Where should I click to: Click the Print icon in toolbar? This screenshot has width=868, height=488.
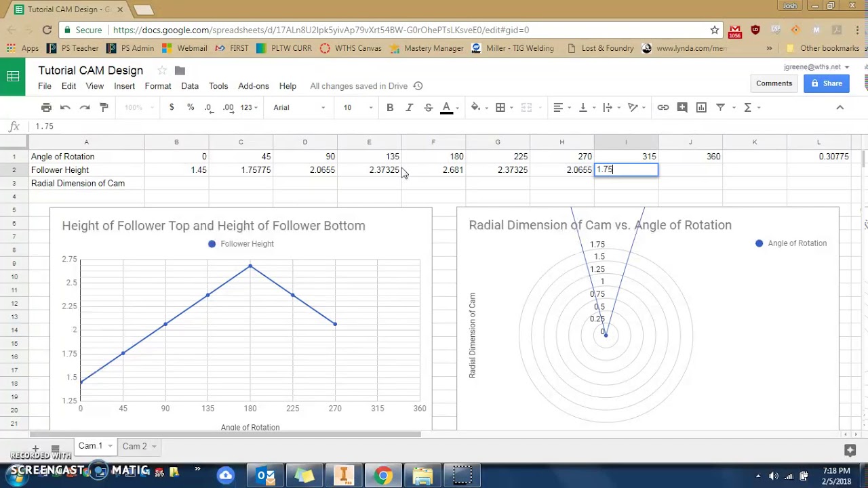click(x=46, y=107)
